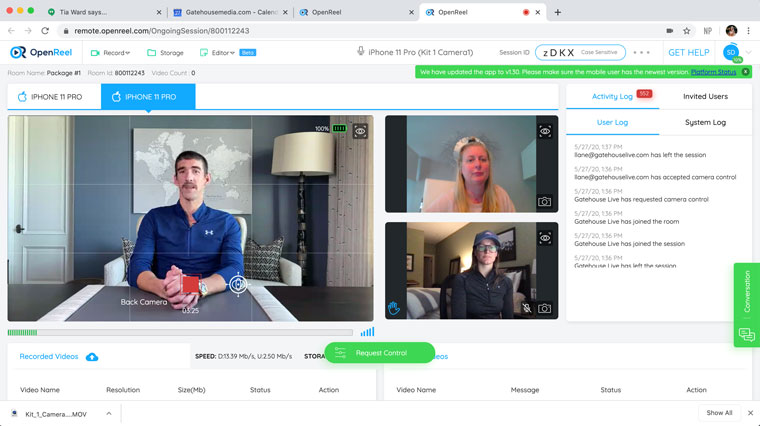Open a new browser tab

pyautogui.click(x=557, y=12)
